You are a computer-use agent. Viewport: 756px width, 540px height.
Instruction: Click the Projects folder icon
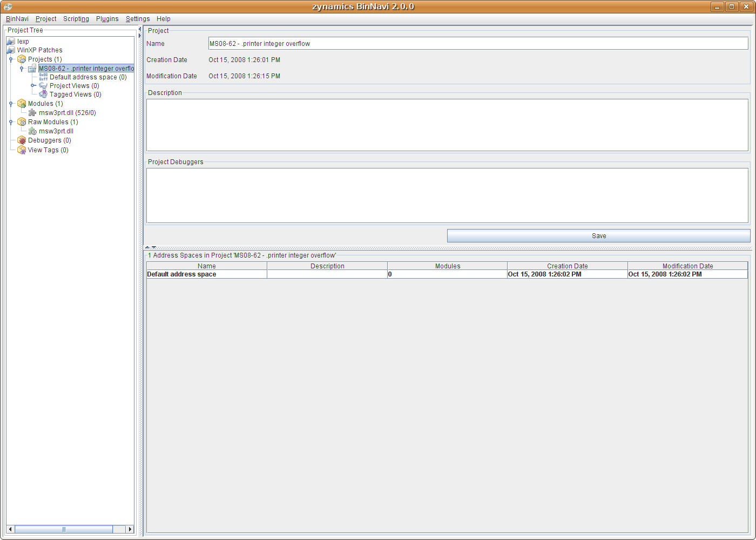point(22,59)
